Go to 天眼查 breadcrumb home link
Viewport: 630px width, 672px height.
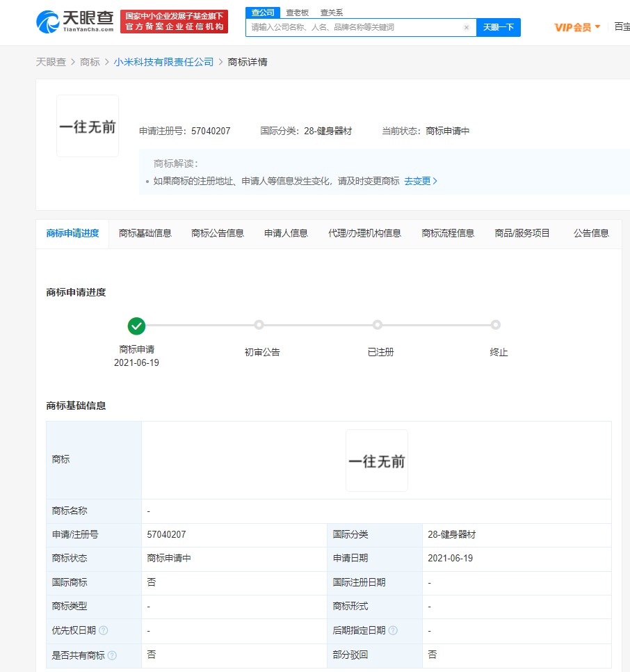click(51, 63)
